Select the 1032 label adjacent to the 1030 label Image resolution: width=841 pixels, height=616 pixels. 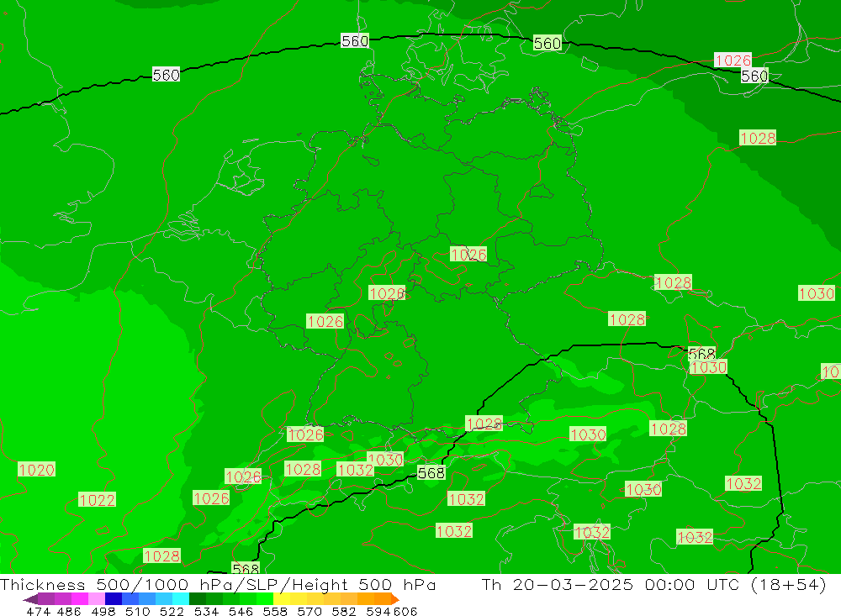[356, 470]
